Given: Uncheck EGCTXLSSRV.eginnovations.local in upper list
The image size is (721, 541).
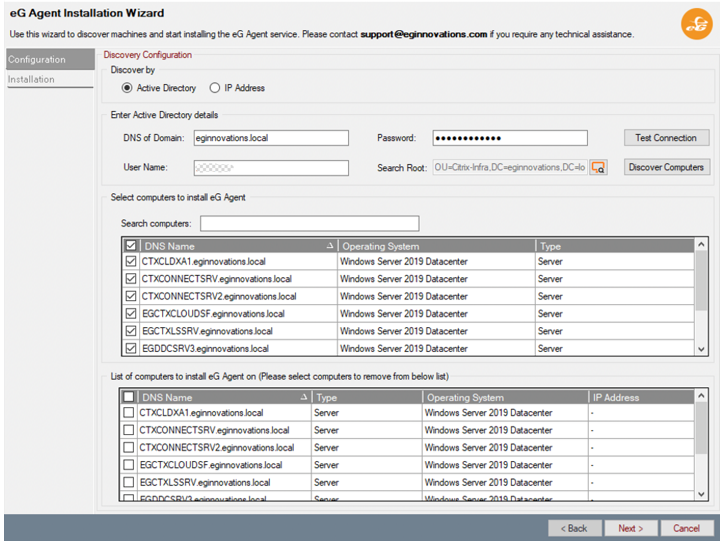Looking at the screenshot, I should [131, 331].
